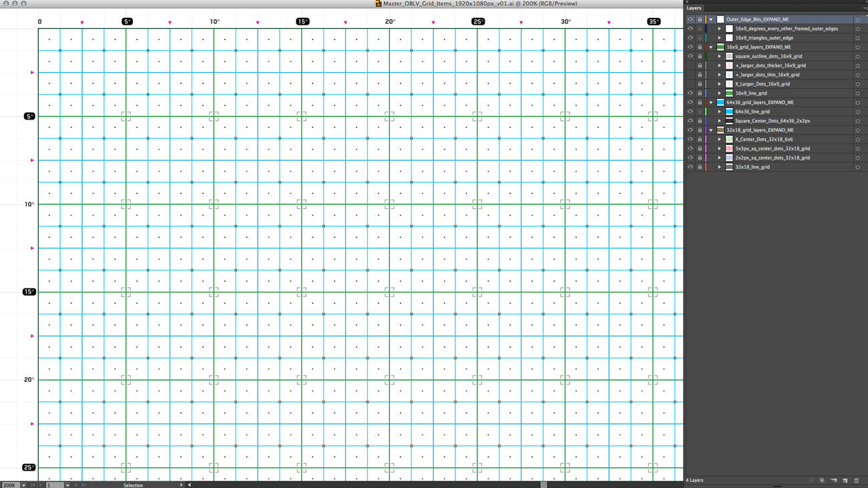Screen dimensions: 868x488
Task: Hide the 16x9_grid_layers_EXPAND_ME layer
Action: 690,47
